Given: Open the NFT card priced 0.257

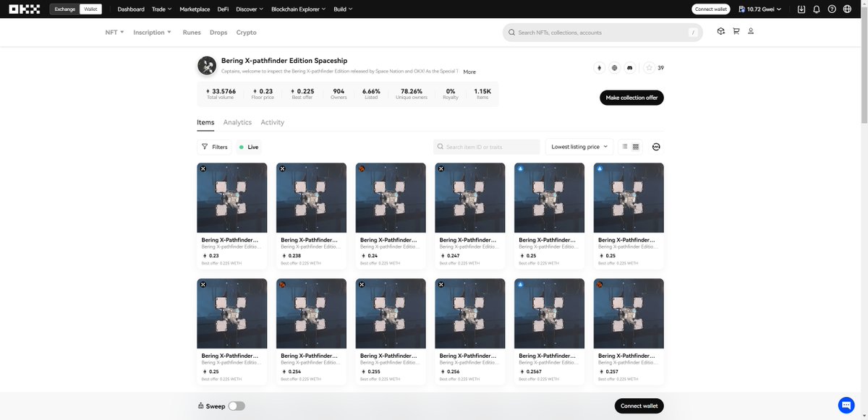Looking at the screenshot, I should (x=629, y=331).
